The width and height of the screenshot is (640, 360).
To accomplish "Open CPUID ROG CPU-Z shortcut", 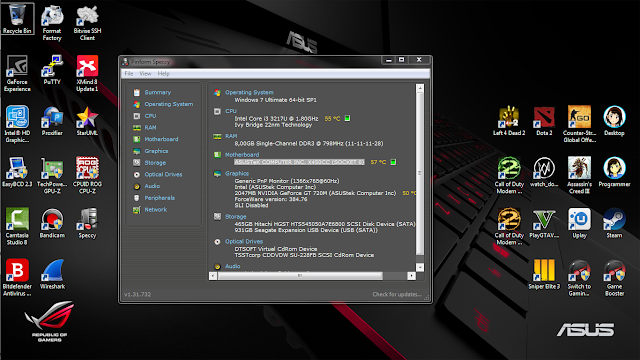I will pyautogui.click(x=87, y=176).
